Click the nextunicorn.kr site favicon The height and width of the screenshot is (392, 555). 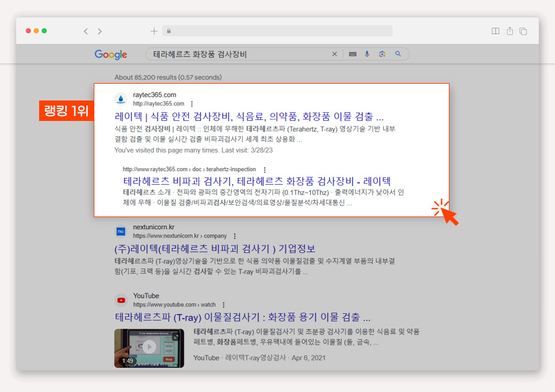pyautogui.click(x=120, y=231)
